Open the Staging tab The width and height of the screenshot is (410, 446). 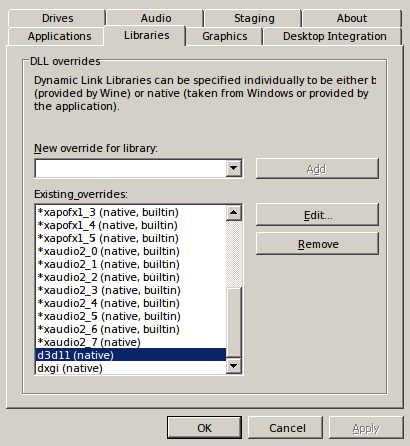click(x=254, y=18)
